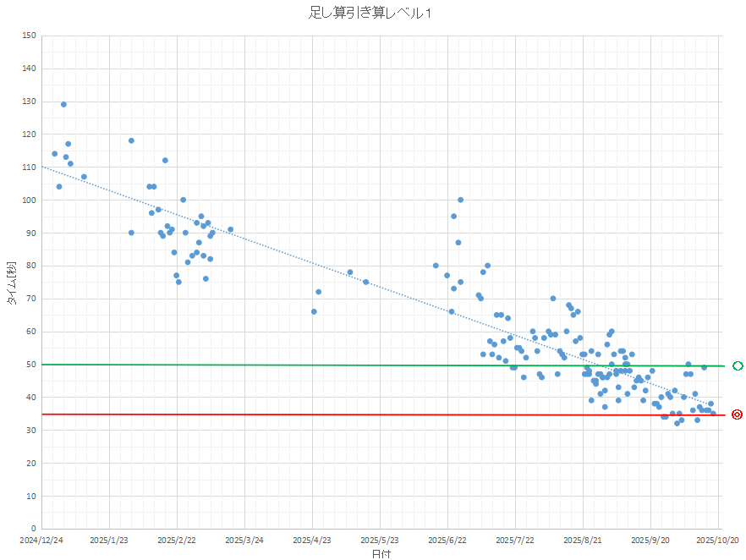The width and height of the screenshot is (746, 560).
Task: Click the 2025/7/22 date axis label
Action: (x=515, y=540)
